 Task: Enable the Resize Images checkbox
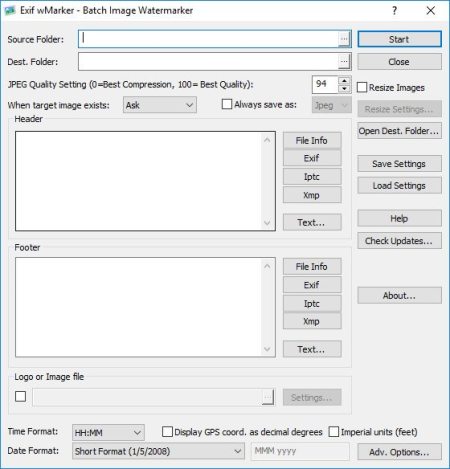tap(362, 87)
